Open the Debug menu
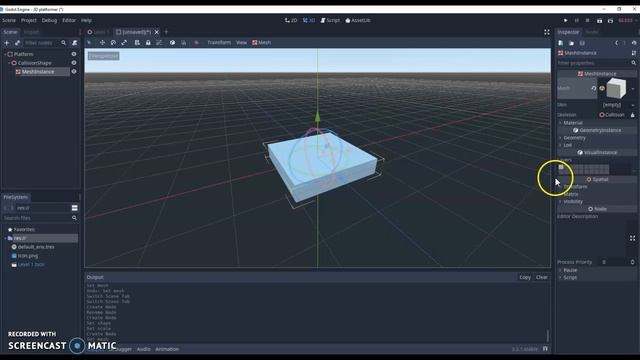 [49, 20]
